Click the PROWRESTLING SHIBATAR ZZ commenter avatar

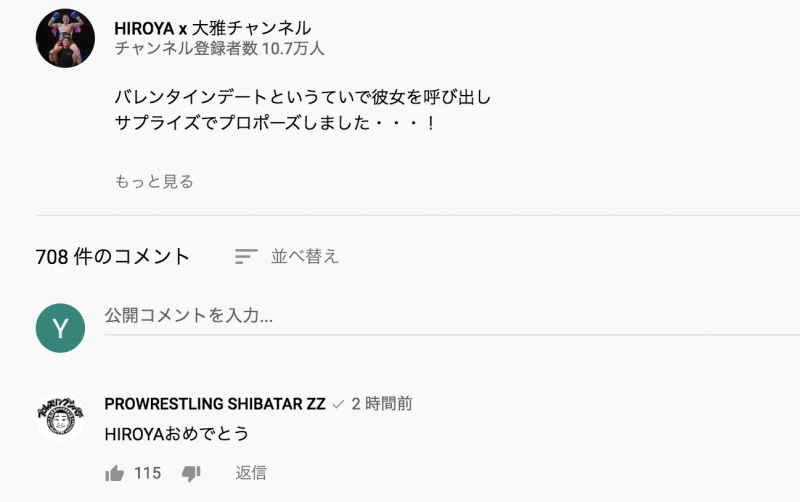tap(60, 416)
